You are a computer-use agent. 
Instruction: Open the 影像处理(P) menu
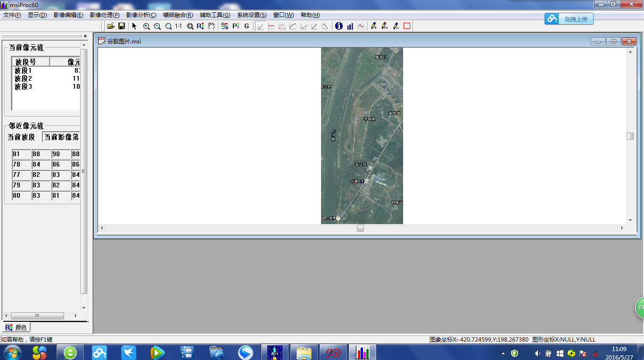click(x=105, y=15)
